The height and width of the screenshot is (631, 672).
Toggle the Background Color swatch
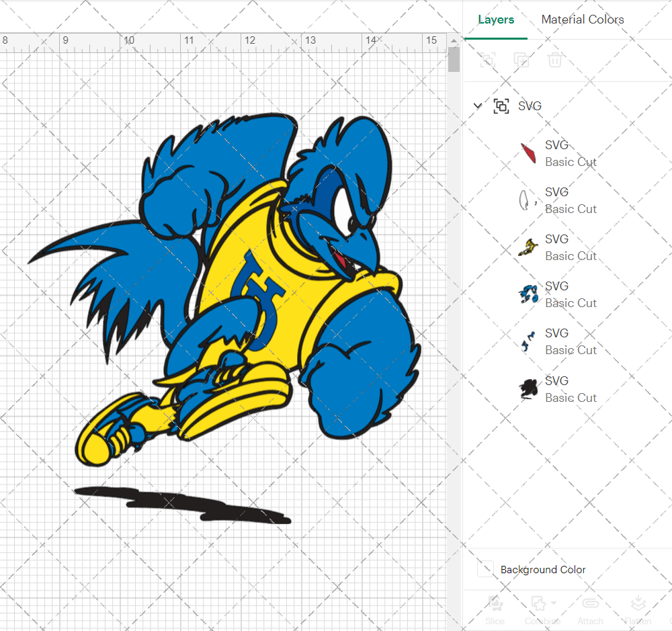point(486,569)
